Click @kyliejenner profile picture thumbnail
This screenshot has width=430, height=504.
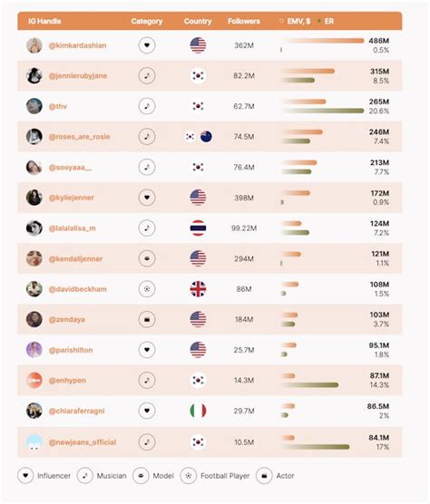tap(34, 198)
